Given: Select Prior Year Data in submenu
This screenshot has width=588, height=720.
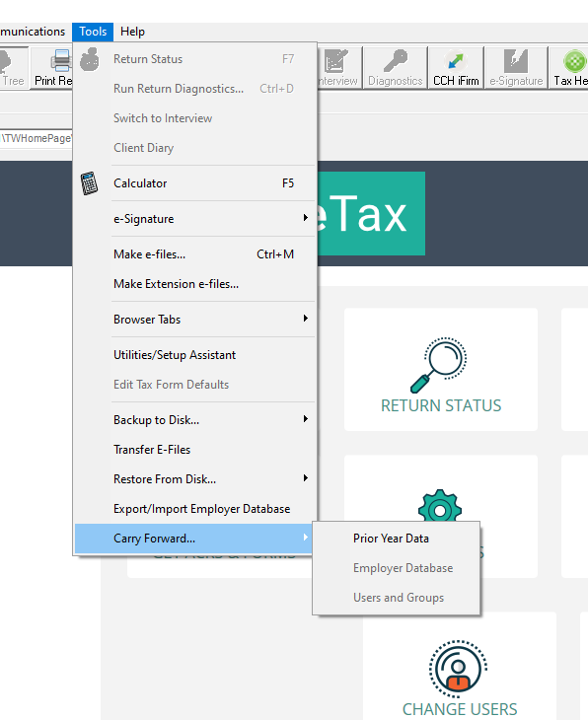Looking at the screenshot, I should tap(396, 539).
